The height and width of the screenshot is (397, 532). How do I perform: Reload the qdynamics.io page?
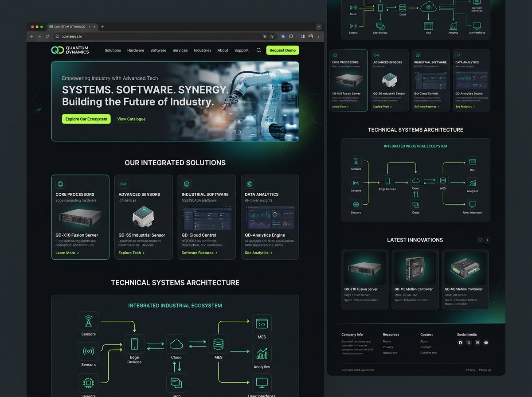47,36
